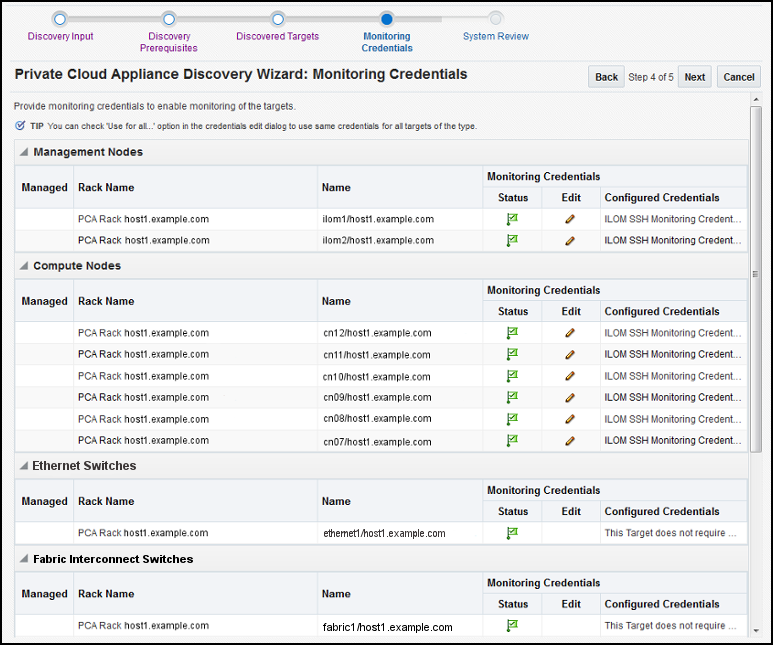Image resolution: width=773 pixels, height=645 pixels.
Task: Edit credentials for cn12/host1.example.com
Action: (570, 333)
